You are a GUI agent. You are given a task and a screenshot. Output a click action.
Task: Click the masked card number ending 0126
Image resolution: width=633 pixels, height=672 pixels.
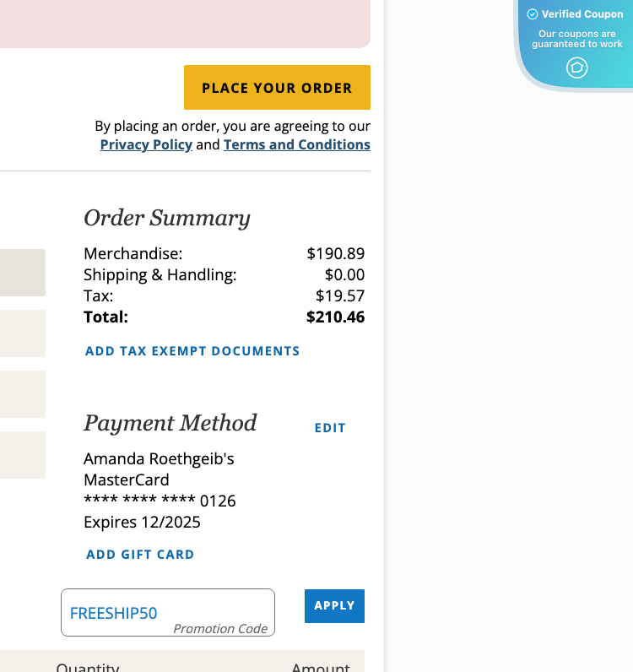click(160, 501)
